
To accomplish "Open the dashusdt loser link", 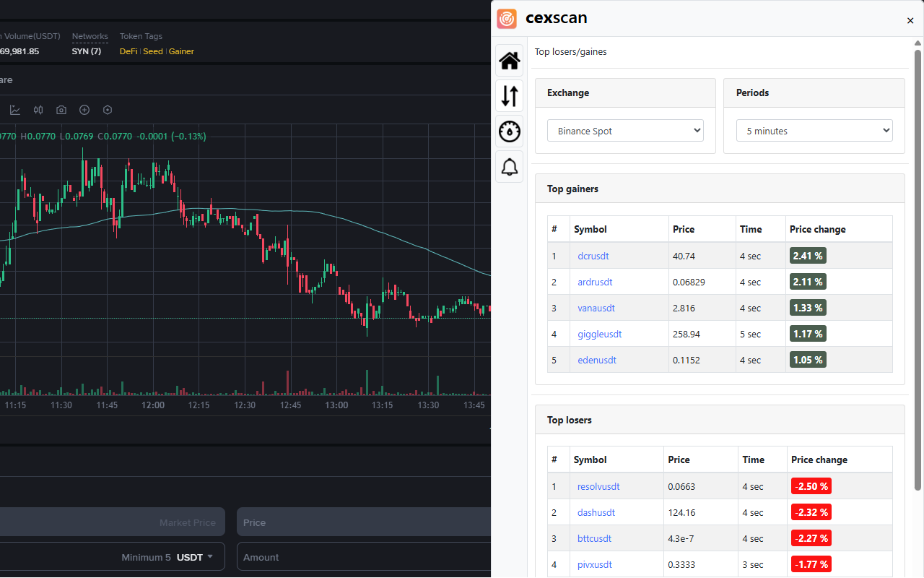I will pos(596,512).
